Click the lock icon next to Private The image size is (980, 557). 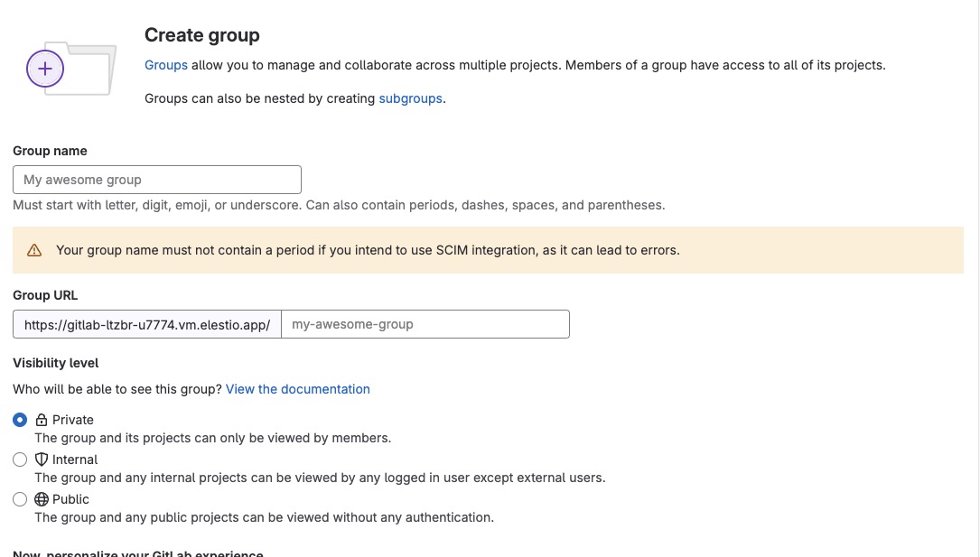(x=41, y=419)
